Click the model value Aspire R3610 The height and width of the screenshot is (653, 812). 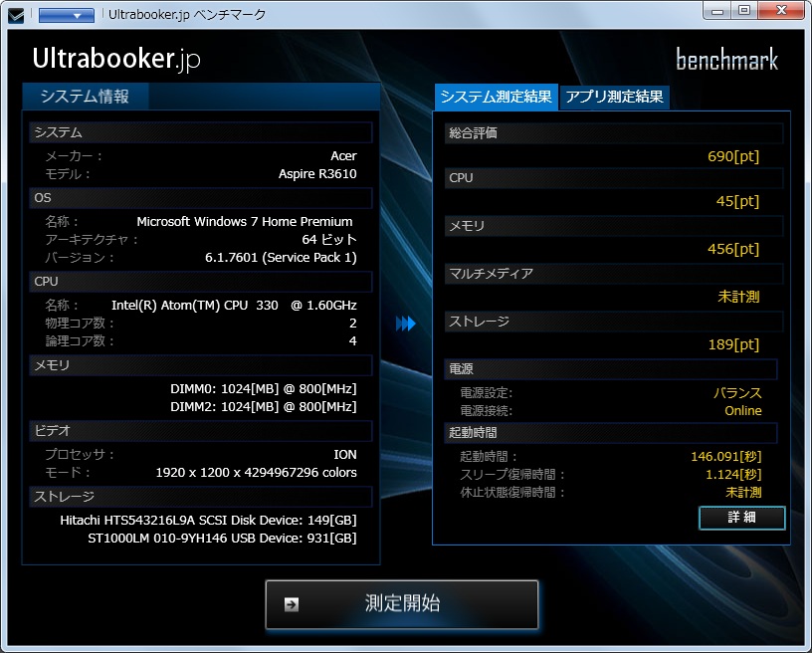317,174
